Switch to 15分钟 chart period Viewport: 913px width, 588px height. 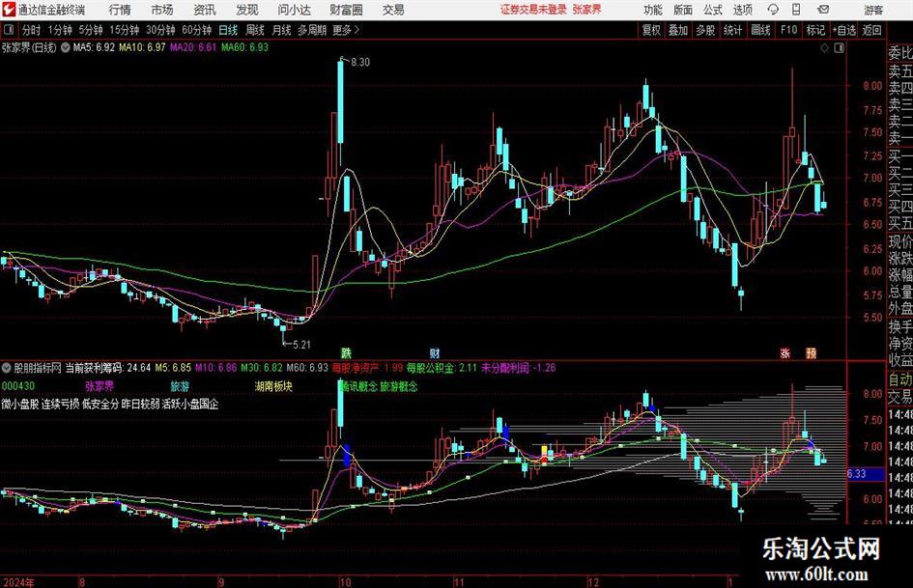point(124,30)
